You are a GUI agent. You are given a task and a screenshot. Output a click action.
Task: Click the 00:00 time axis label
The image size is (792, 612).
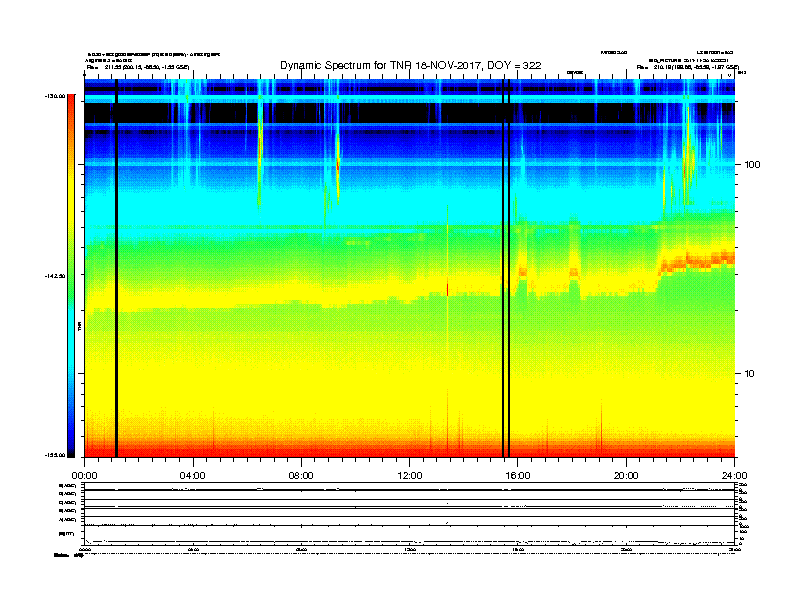point(84,476)
